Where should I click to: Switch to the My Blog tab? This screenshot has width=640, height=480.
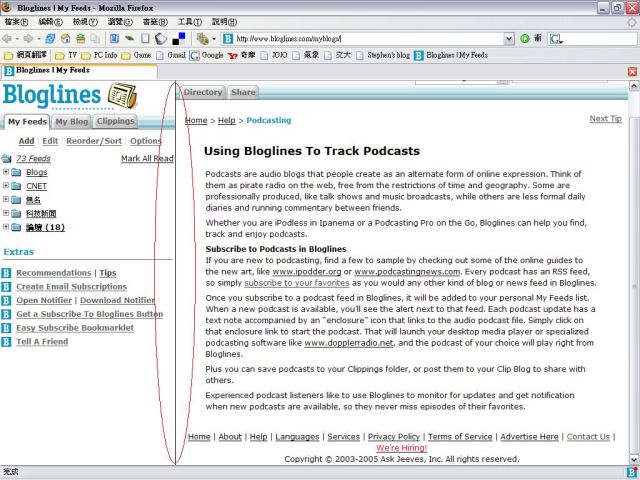pyautogui.click(x=71, y=122)
